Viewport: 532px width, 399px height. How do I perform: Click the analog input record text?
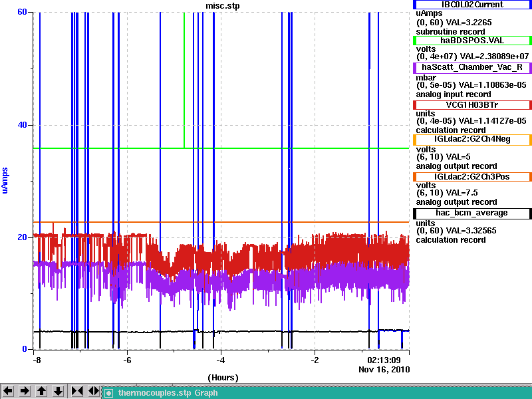click(x=454, y=94)
